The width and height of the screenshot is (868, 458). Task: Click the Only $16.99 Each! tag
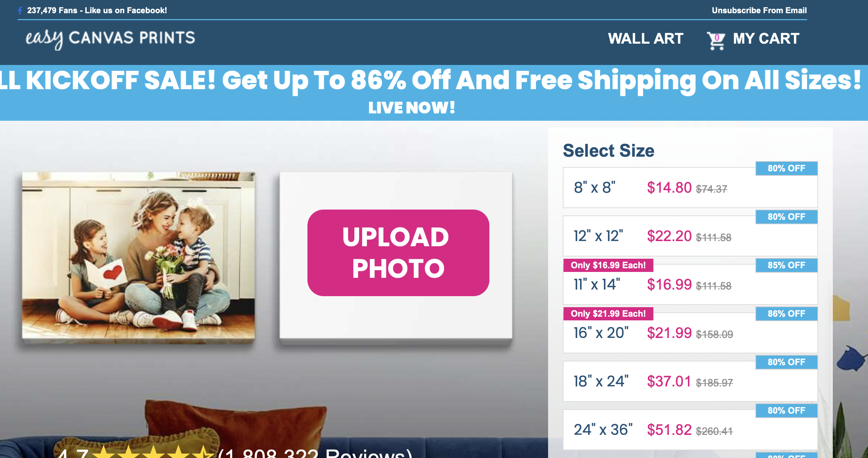(x=608, y=265)
